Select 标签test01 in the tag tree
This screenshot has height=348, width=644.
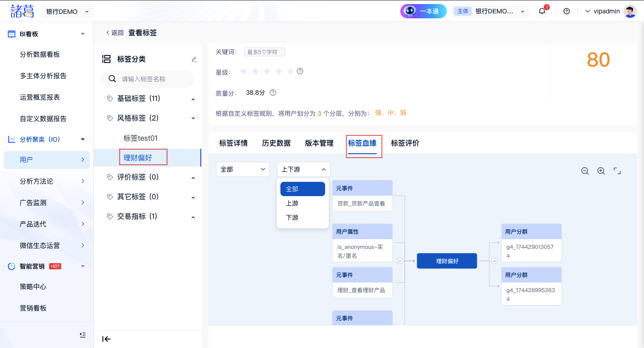pyautogui.click(x=140, y=138)
